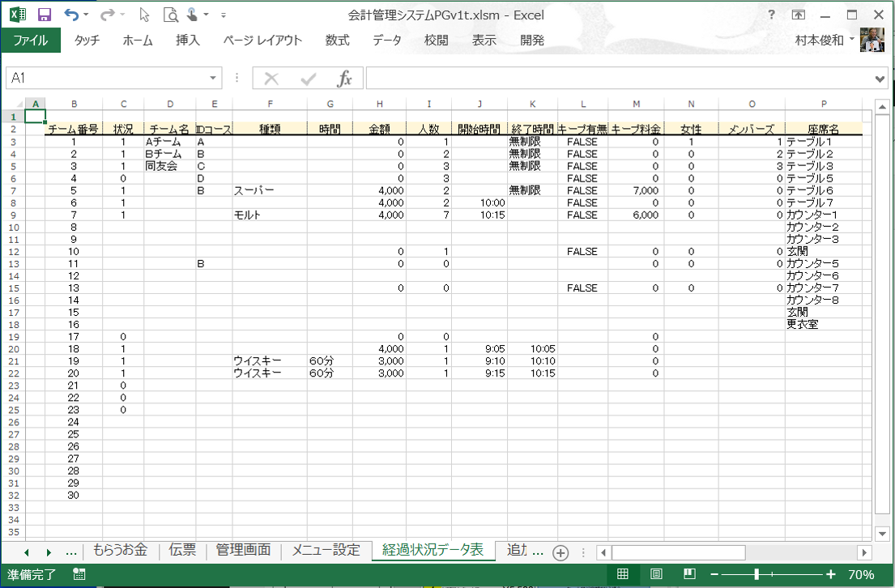Image resolution: width=895 pixels, height=588 pixels.
Task: Open Print Preview from quick access toolbar
Action: click(x=170, y=15)
